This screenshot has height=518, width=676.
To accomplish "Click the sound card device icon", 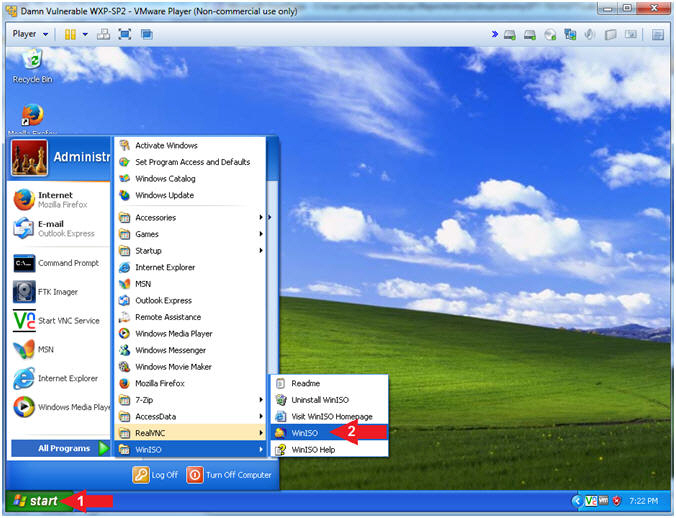I will (x=590, y=35).
